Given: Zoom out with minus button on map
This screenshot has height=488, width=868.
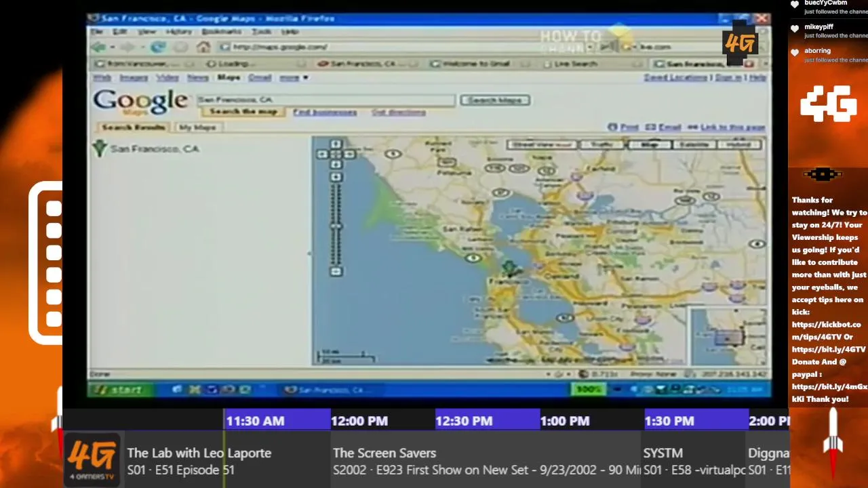Looking at the screenshot, I should click(336, 272).
